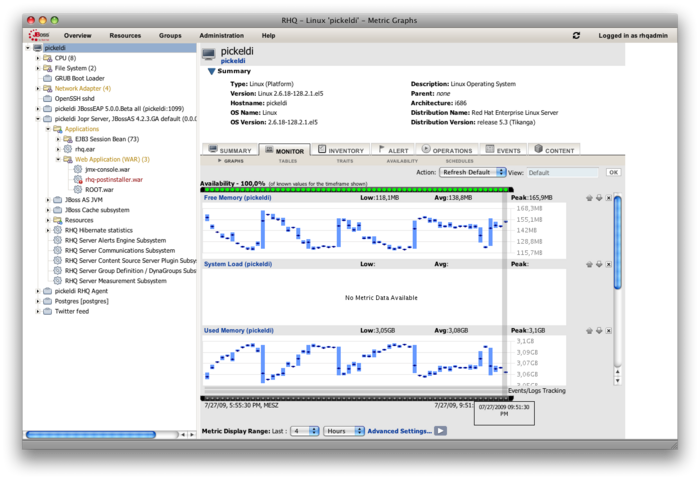The image size is (700, 480).
Task: Open the Resources menu
Action: [x=125, y=35]
